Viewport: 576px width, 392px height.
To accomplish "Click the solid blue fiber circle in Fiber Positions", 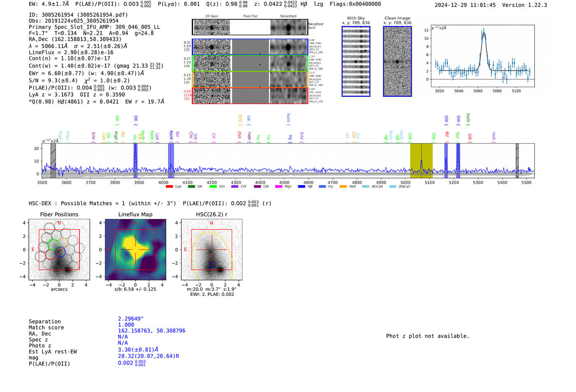I will coord(60,252).
